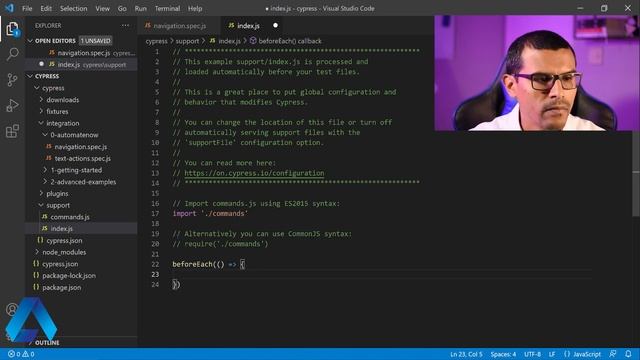Open the Explorer view in activity bar
The image size is (640, 360).
(x=12, y=29)
